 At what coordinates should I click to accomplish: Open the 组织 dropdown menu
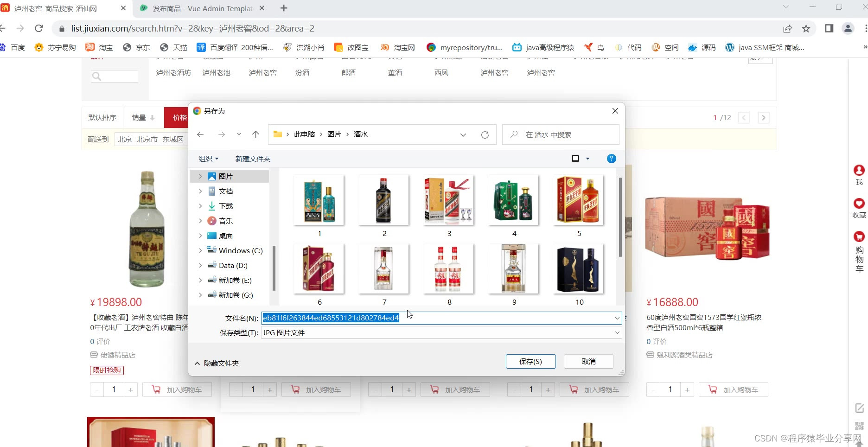[x=208, y=159]
